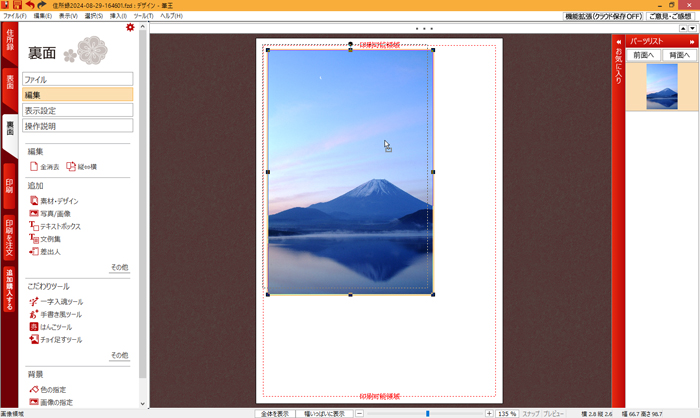Viewport: 700px width, 418px height.
Task: Click 全消去 clear all icon
Action: tap(45, 166)
